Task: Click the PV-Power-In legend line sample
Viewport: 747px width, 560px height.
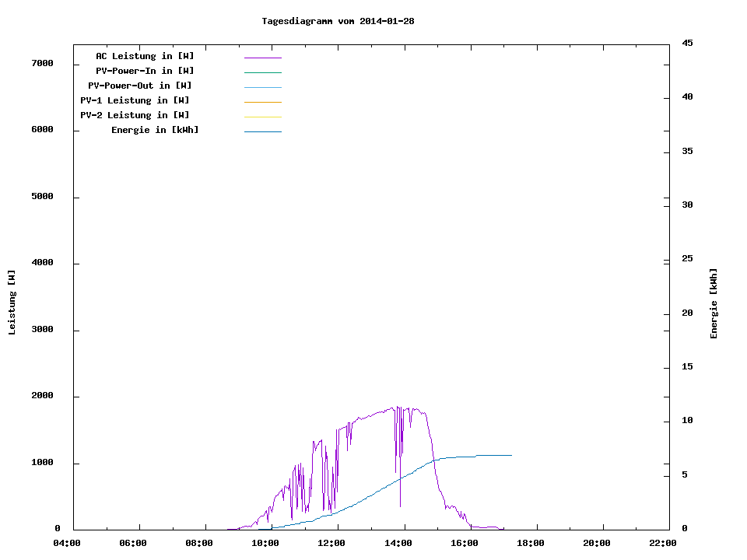Action: tap(262, 72)
